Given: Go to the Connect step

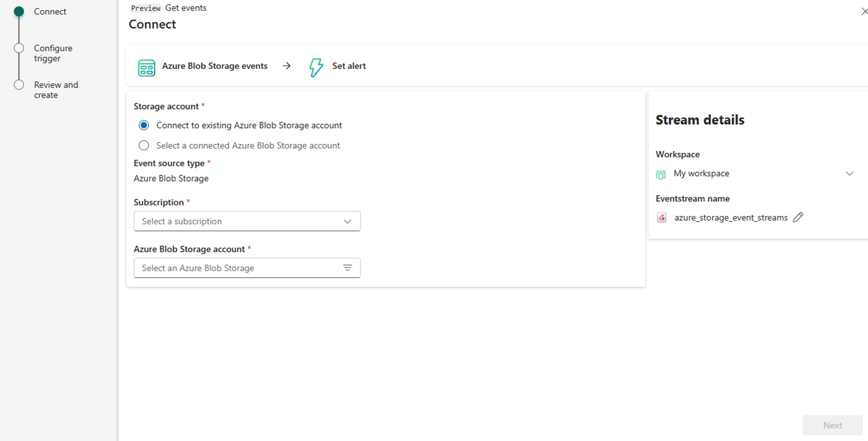Looking at the screenshot, I should click(x=50, y=12).
